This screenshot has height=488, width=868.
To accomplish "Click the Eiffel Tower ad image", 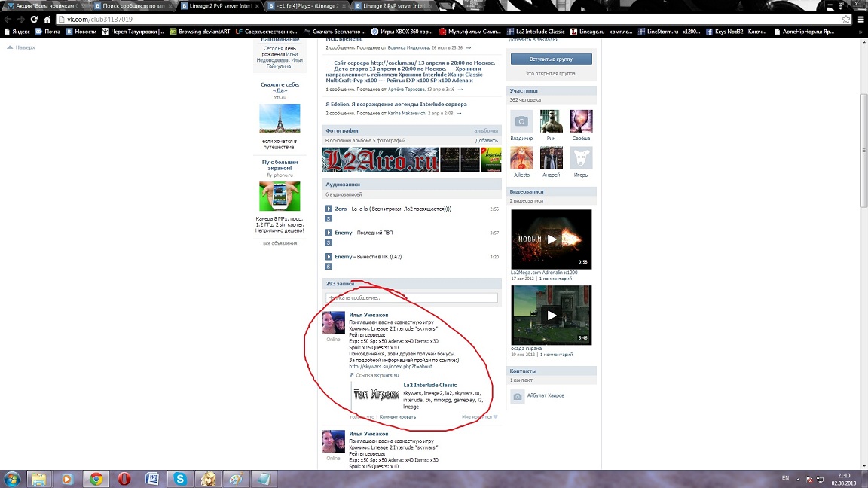I will [x=280, y=118].
